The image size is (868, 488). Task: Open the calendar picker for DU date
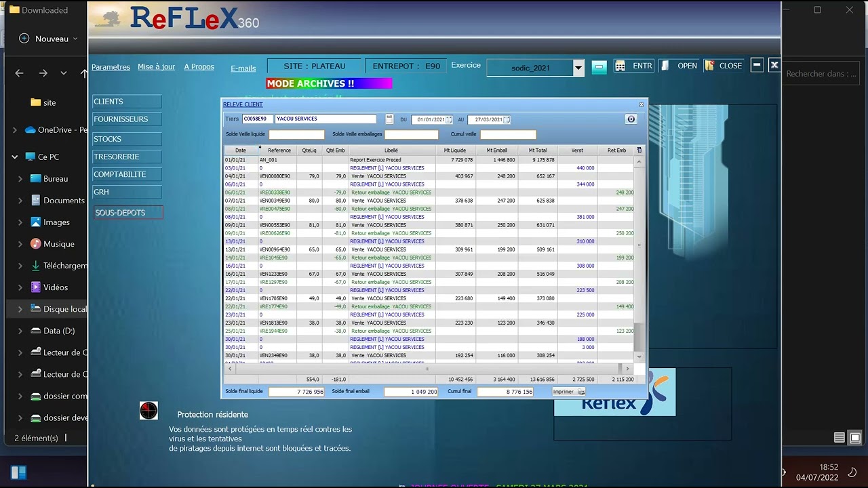(x=449, y=119)
